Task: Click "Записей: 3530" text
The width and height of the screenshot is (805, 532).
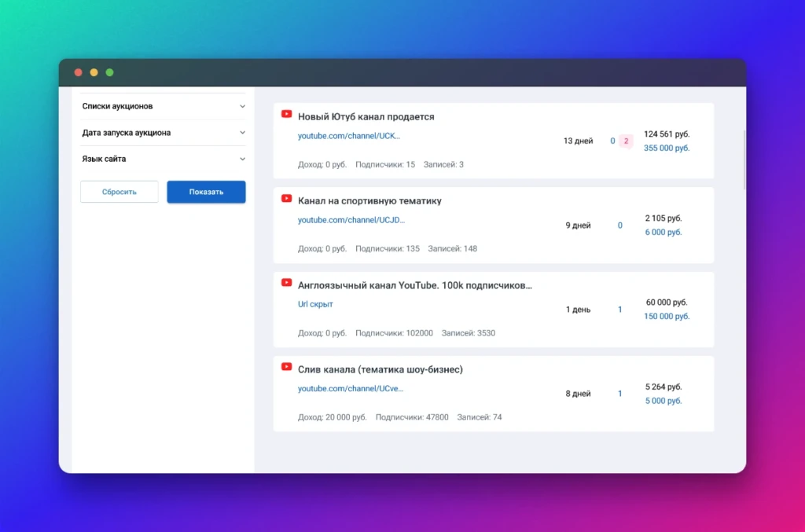Action: [469, 333]
